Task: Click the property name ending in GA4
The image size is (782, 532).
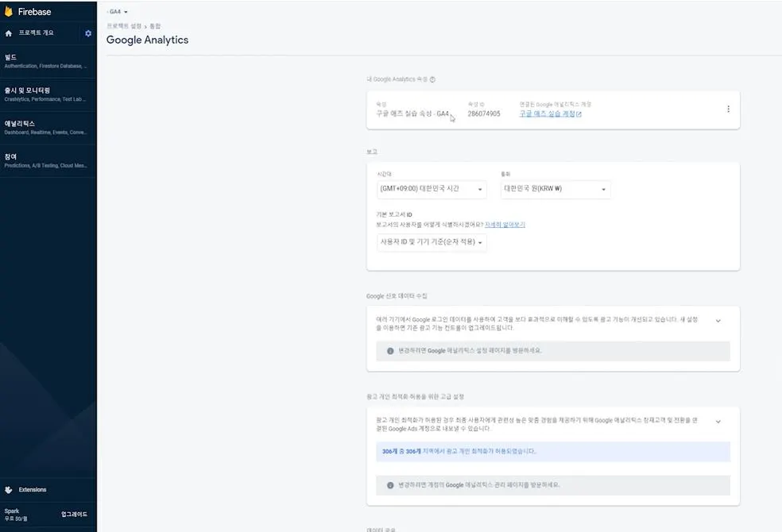Action: [412, 114]
